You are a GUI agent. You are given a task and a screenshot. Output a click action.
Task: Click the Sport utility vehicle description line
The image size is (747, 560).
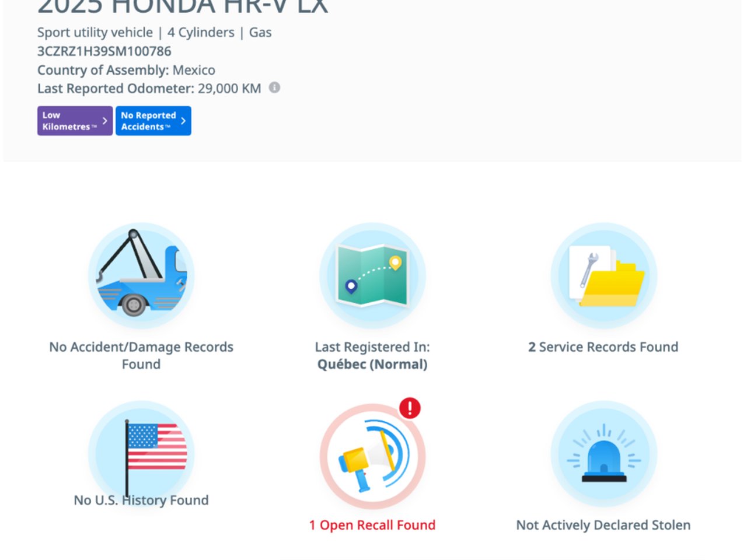click(155, 33)
